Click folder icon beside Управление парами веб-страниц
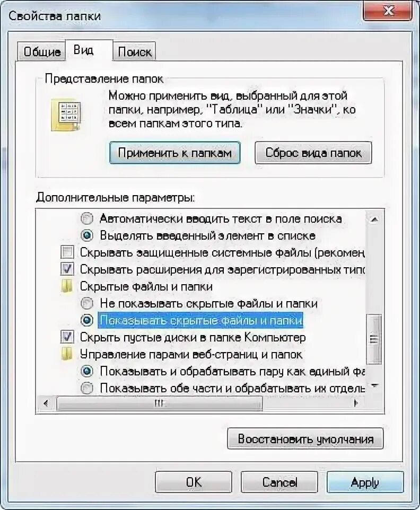The image size is (420, 510). tap(67, 354)
